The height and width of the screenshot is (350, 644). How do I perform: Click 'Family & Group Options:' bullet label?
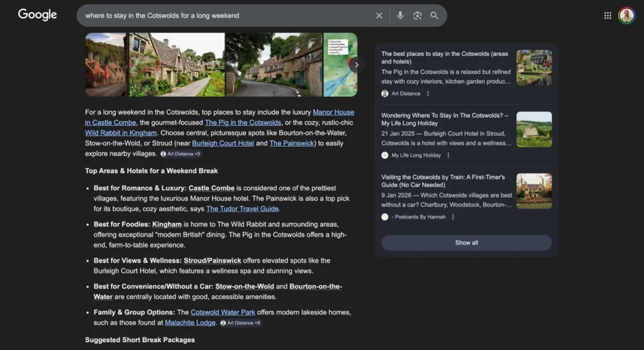pos(135,312)
